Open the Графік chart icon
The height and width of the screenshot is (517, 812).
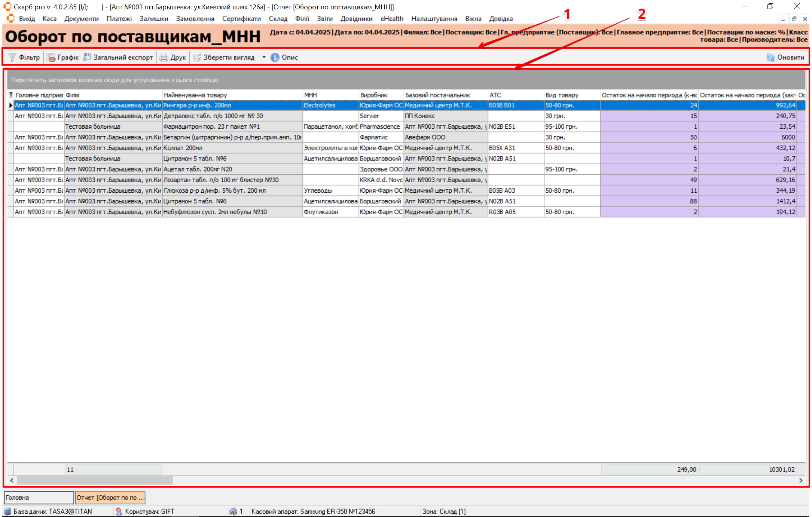[51, 57]
